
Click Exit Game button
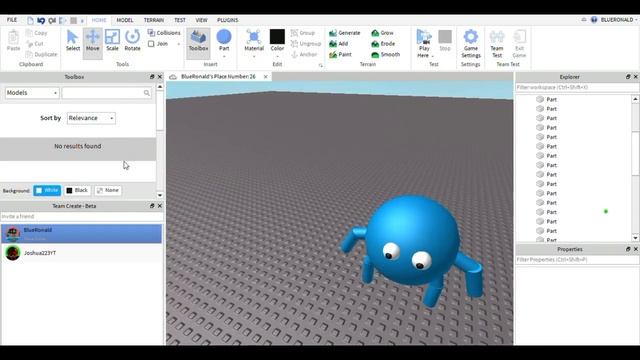coord(519,43)
